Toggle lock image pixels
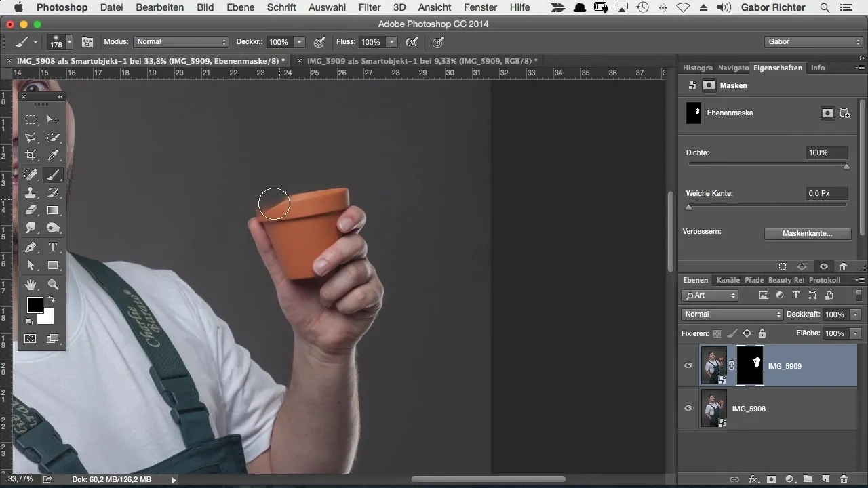Viewport: 868px width, 488px height. point(732,333)
